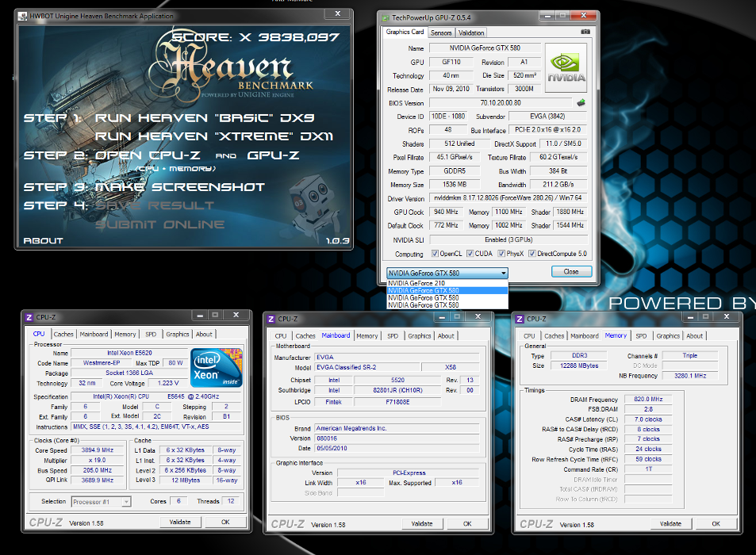This screenshot has height=555, width=756.
Task: Open the GPU selection dropdown in GPU-Z
Action: 447,273
